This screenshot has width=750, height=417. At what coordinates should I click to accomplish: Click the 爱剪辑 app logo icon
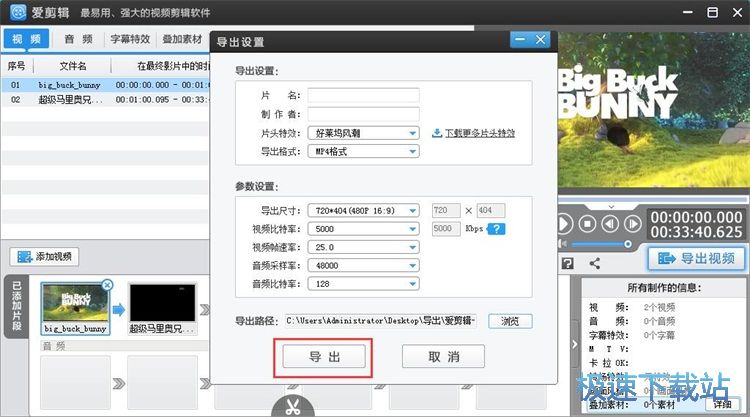(x=18, y=12)
